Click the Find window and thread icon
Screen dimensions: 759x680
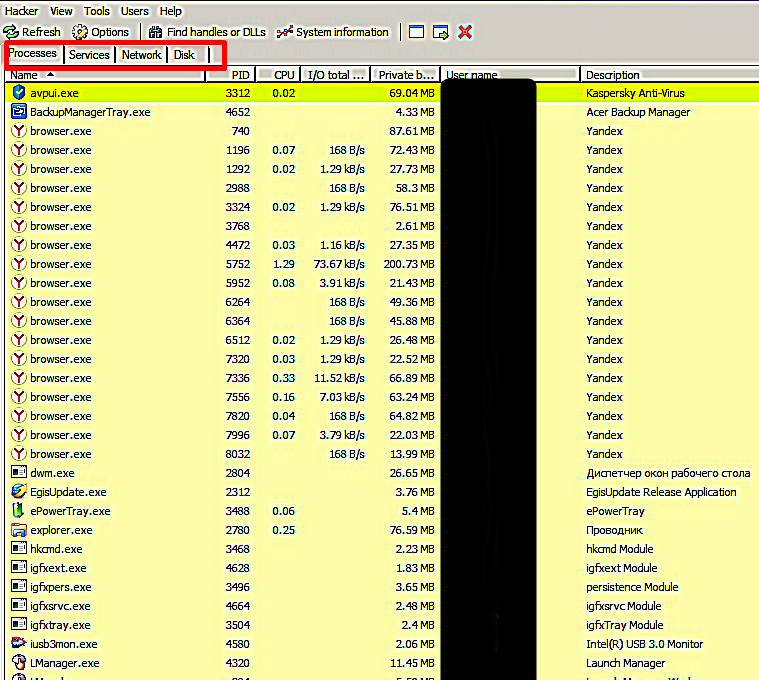point(440,32)
